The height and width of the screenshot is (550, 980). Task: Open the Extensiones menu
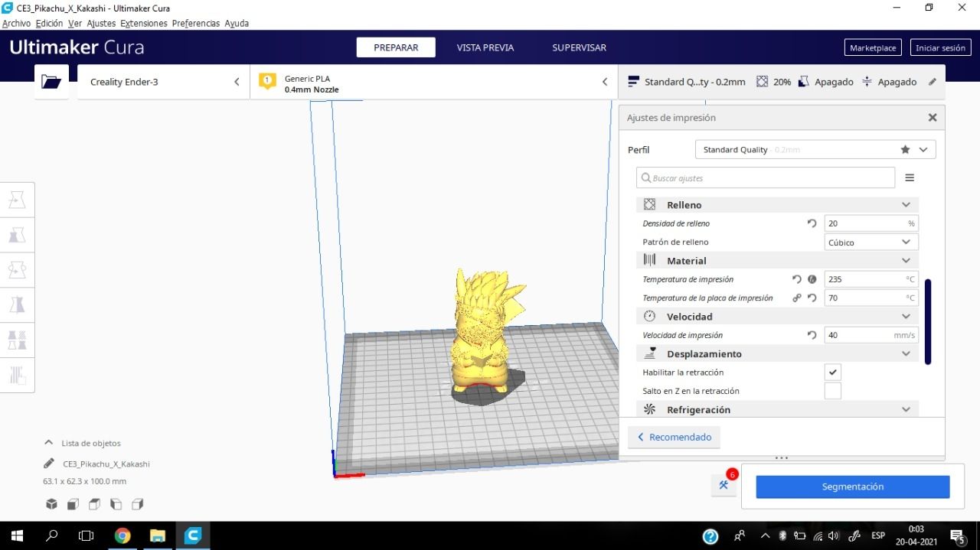coord(144,23)
